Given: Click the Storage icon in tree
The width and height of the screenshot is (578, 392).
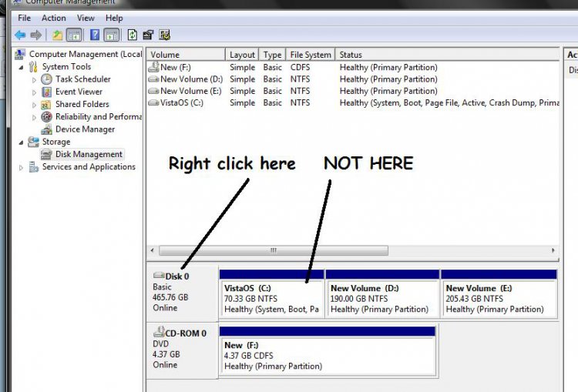Looking at the screenshot, I should (x=33, y=142).
